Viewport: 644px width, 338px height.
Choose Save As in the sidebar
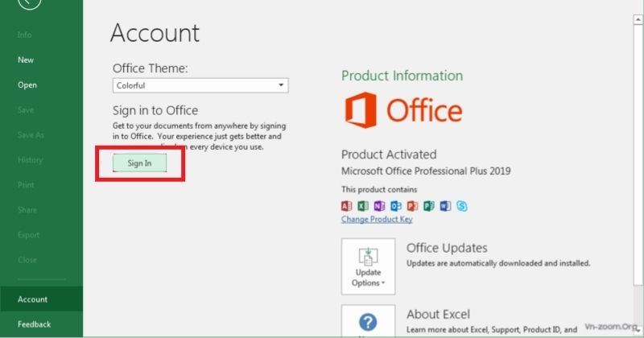click(x=31, y=135)
